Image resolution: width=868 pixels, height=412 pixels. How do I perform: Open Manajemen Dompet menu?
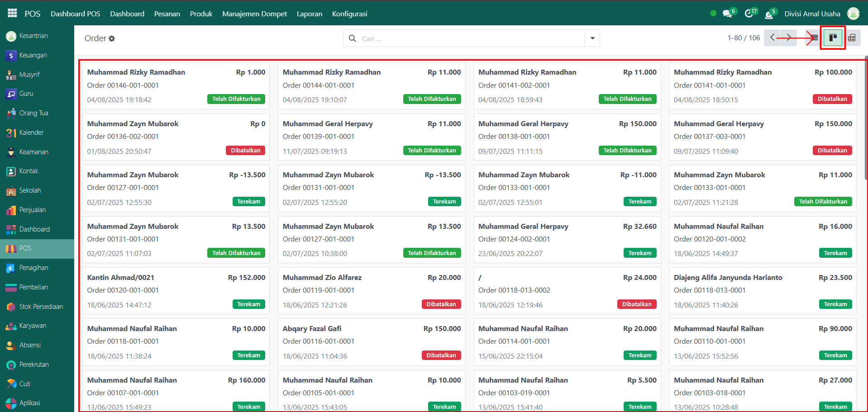coord(254,14)
